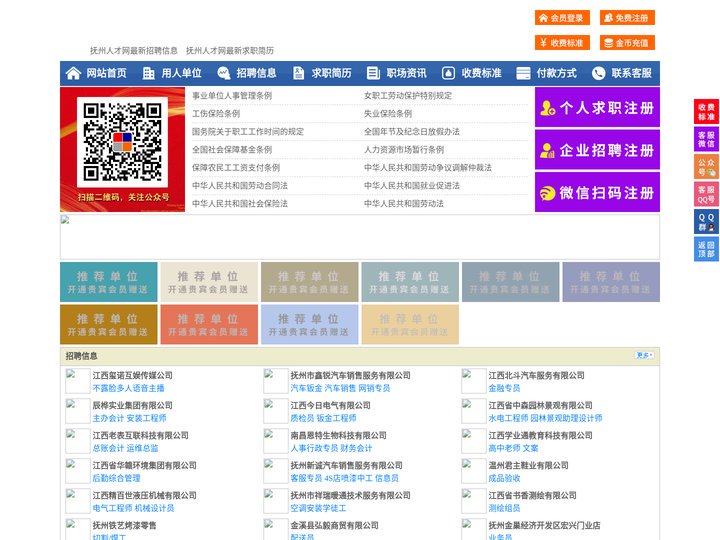The image size is (720, 540).
Task: Open 女职工劳动保护特别规定 link
Action: (408, 96)
